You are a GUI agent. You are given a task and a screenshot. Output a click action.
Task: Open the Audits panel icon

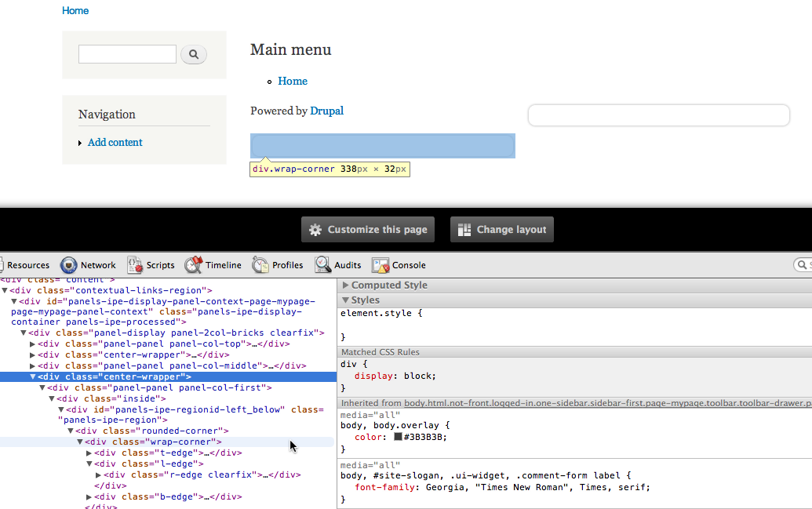pos(322,264)
